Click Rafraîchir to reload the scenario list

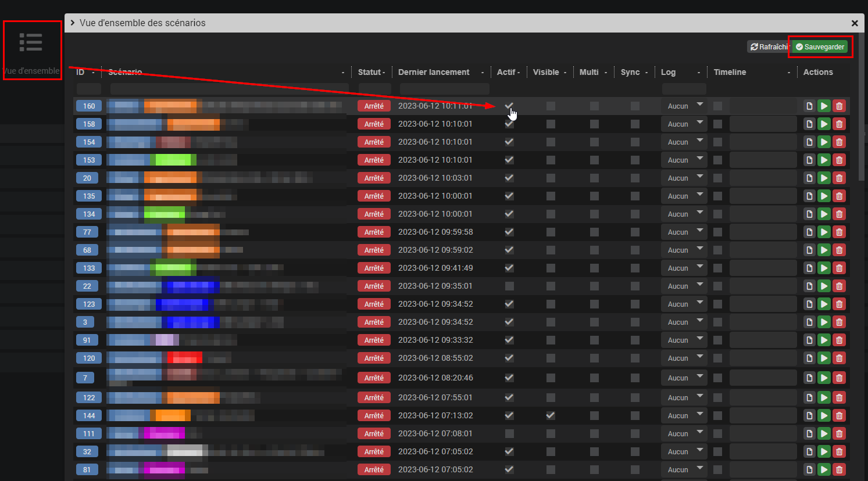[768, 46]
